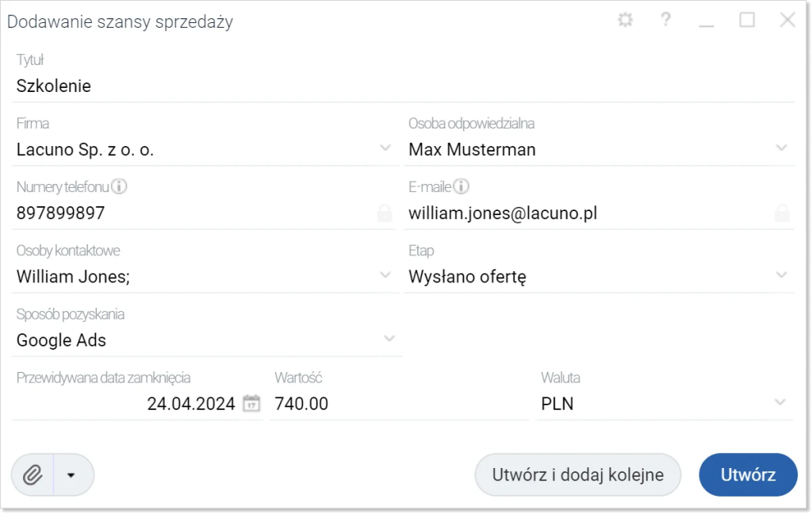Open the settings gear icon
This screenshot has height=514, width=812.
click(625, 20)
